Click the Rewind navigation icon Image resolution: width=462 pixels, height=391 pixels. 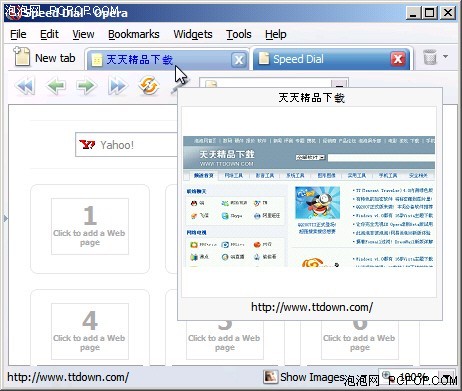[25, 86]
